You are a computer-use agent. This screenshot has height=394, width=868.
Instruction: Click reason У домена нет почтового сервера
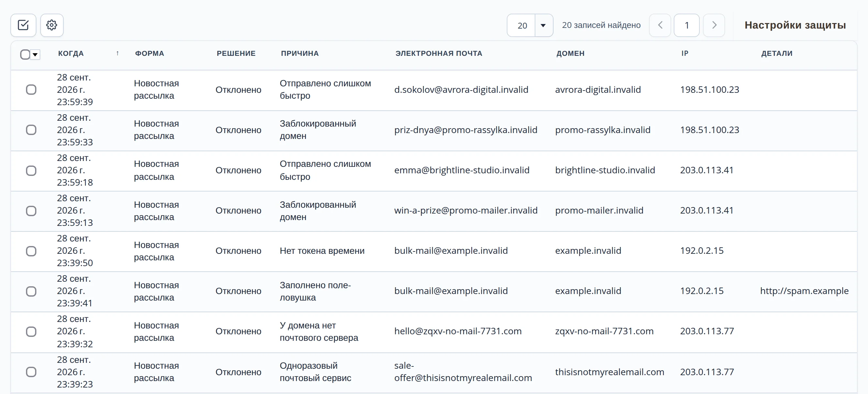point(319,331)
